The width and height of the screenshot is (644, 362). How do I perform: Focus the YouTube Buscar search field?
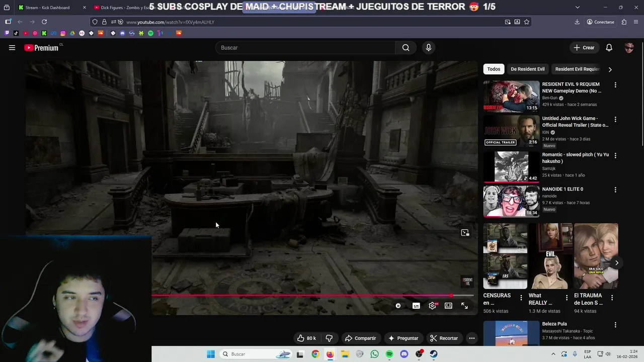305,48
